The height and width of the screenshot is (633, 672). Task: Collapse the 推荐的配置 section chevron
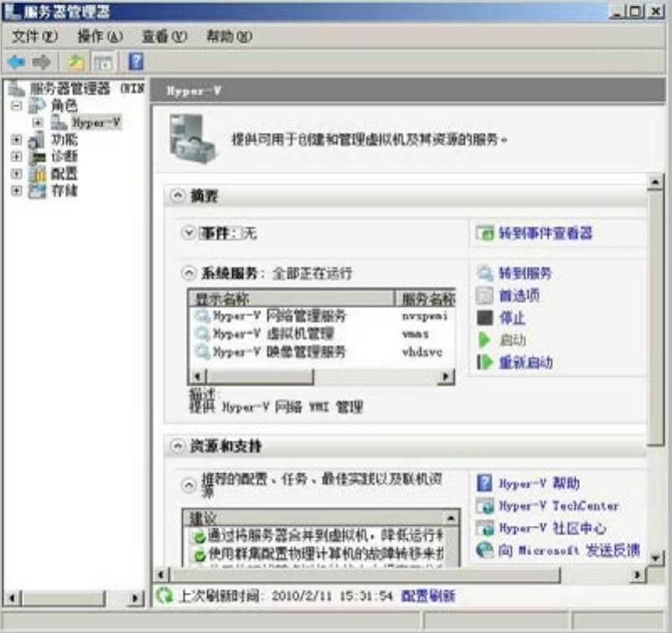coord(189,486)
